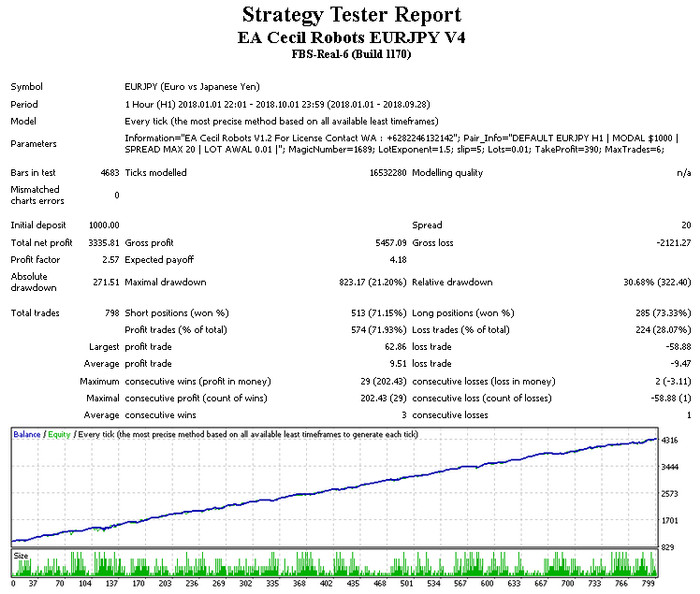Click the 'Absolute drawdown' label
Screen dimensions: 700x594
33,282
